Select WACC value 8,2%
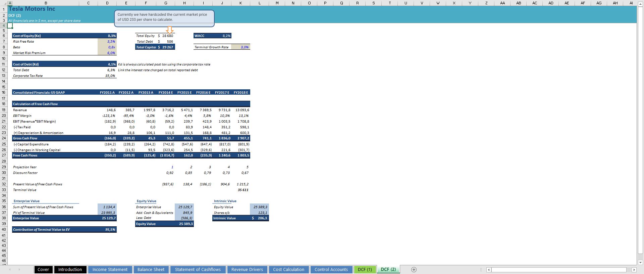The width and height of the screenshot is (644, 274). (222, 36)
